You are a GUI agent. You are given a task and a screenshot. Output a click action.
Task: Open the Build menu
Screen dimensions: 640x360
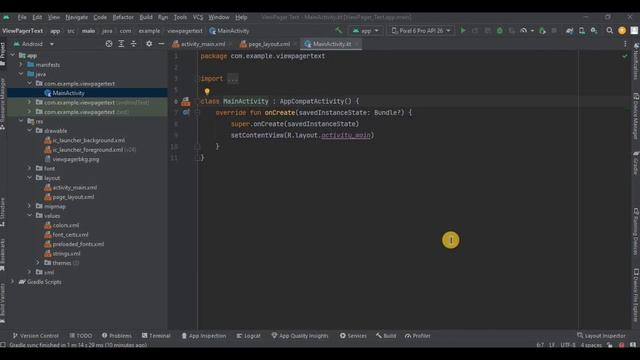click(x=146, y=17)
